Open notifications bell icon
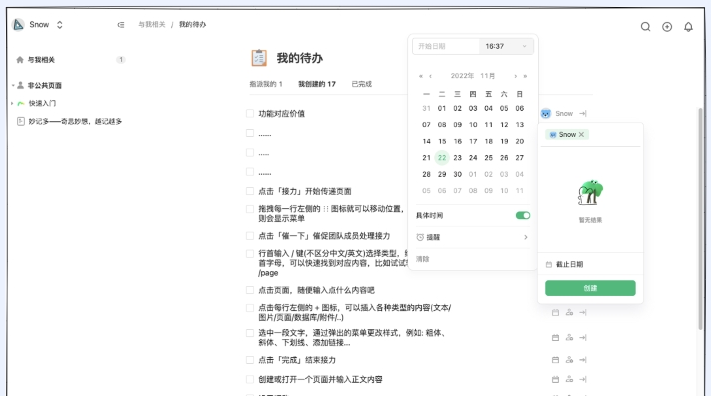This screenshot has height=396, width=711. [x=688, y=27]
